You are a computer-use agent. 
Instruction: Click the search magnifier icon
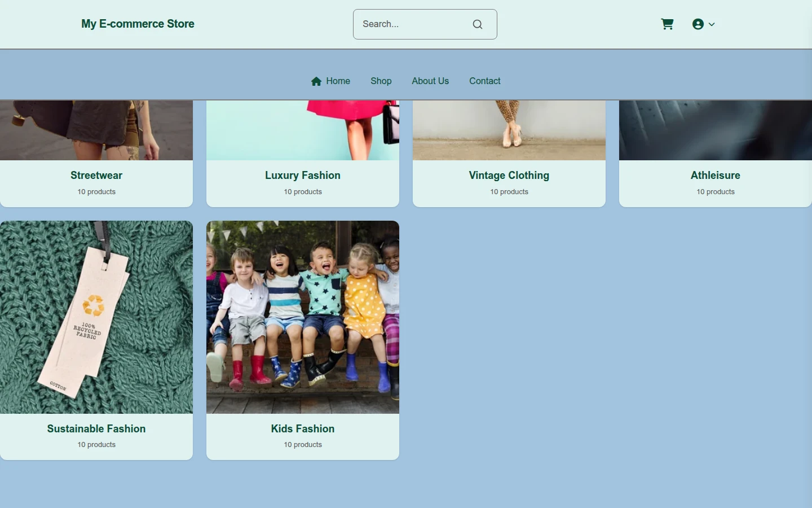click(x=478, y=24)
